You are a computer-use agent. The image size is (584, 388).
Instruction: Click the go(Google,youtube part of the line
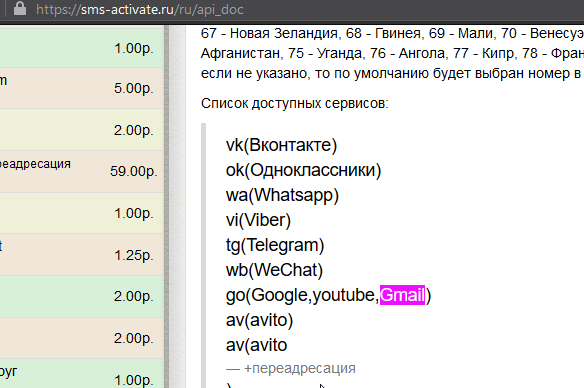tap(302, 295)
